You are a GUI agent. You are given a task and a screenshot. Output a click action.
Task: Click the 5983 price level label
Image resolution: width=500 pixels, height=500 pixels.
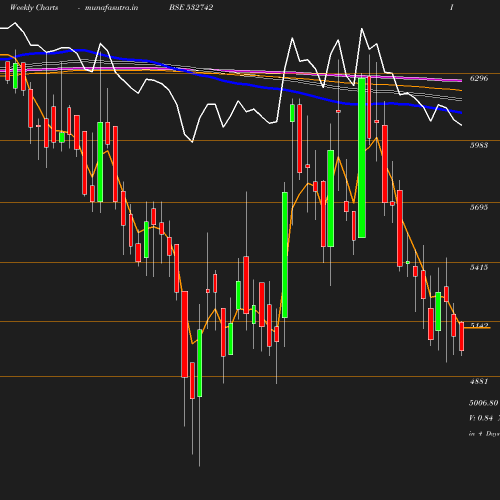479,145
